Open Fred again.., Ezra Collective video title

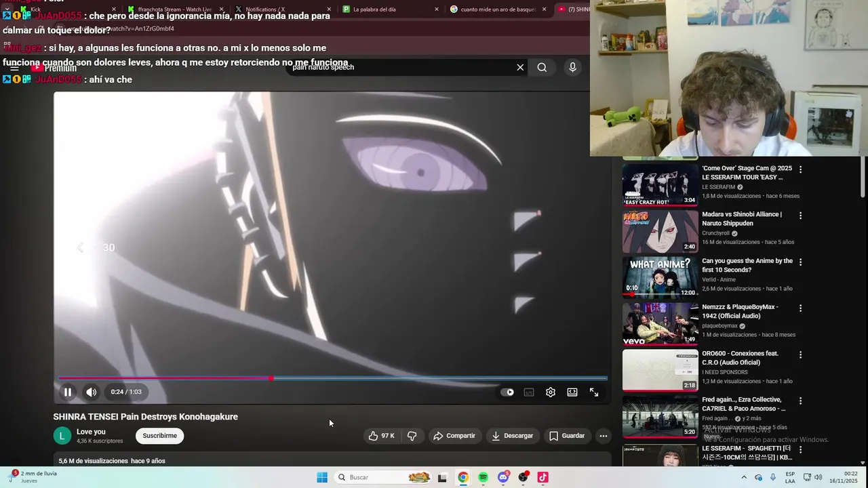click(x=744, y=404)
